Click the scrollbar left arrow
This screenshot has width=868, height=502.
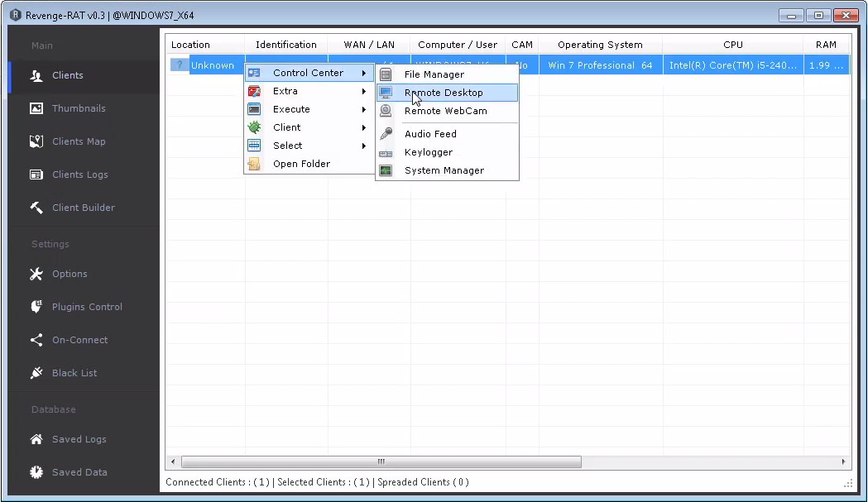coord(173,461)
